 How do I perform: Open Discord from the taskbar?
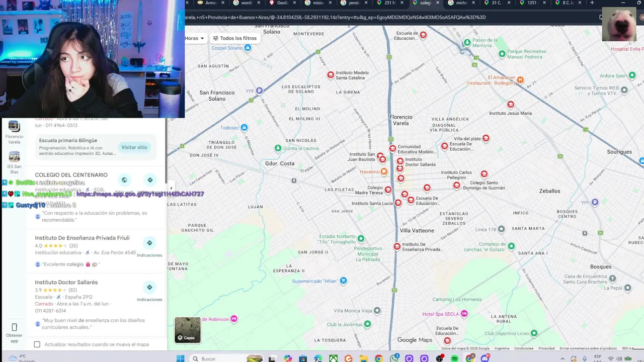click(x=485, y=358)
